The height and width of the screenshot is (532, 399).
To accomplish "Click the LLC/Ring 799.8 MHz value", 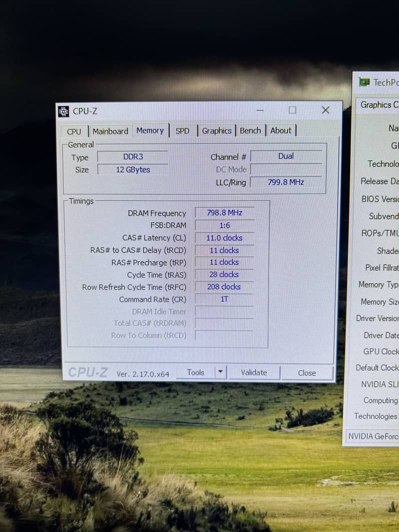I will point(286,182).
